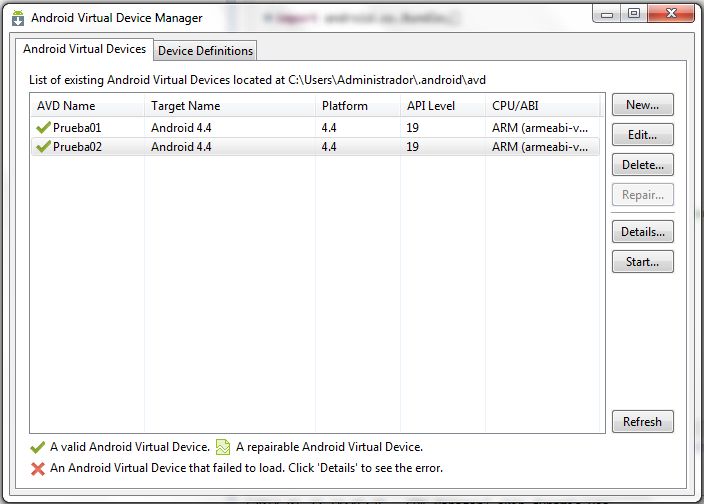The image size is (704, 504).
Task: Click platform 4.4 cell in Prueba01 row
Action: tap(329, 128)
